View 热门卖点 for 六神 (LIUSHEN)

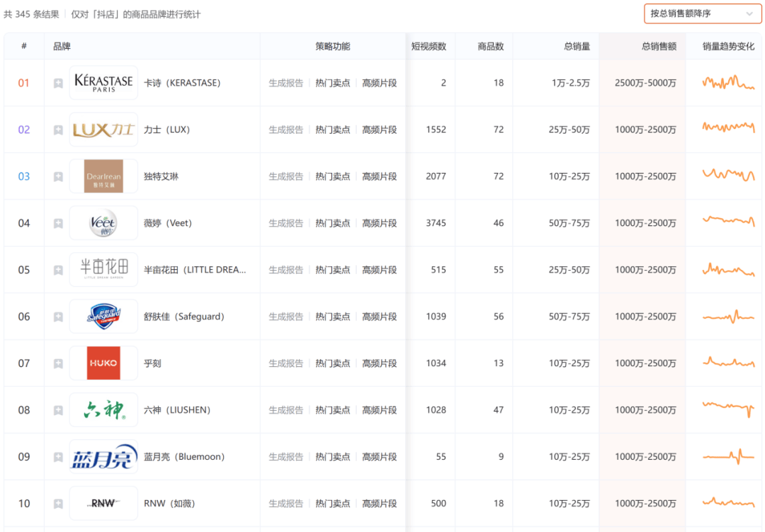[333, 410]
